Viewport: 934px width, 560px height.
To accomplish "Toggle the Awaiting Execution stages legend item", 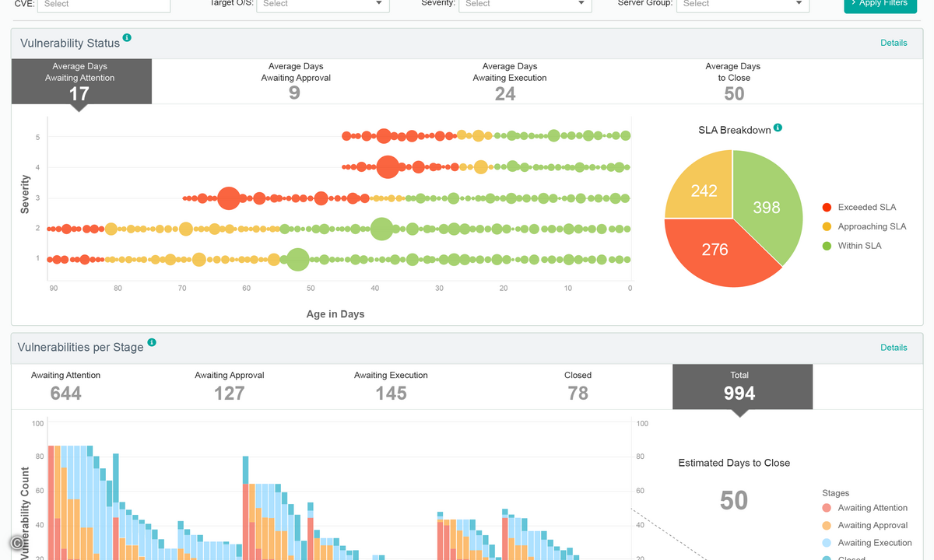I will tap(866, 543).
